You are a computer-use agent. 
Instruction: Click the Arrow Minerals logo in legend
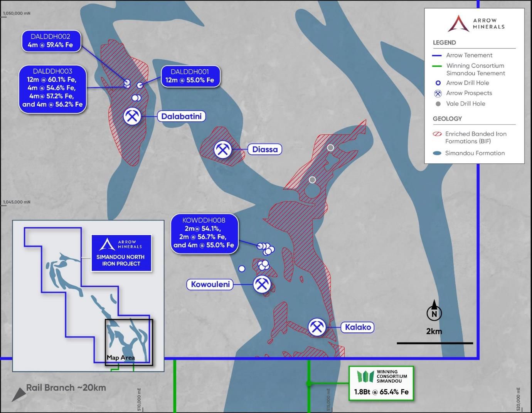(458, 24)
